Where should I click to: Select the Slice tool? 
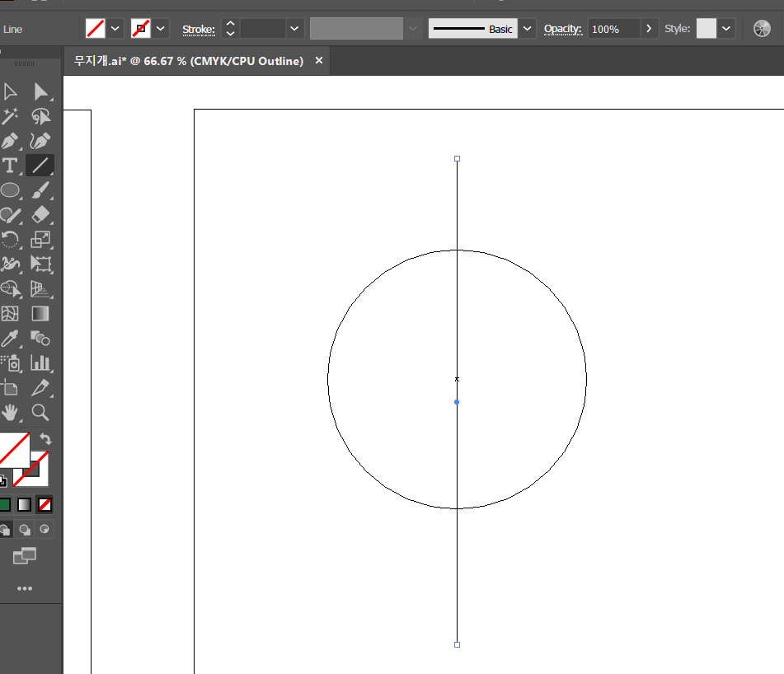pyautogui.click(x=40, y=388)
